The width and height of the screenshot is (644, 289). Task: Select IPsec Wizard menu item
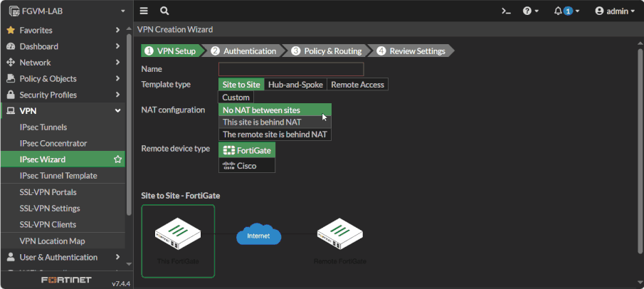point(63,159)
